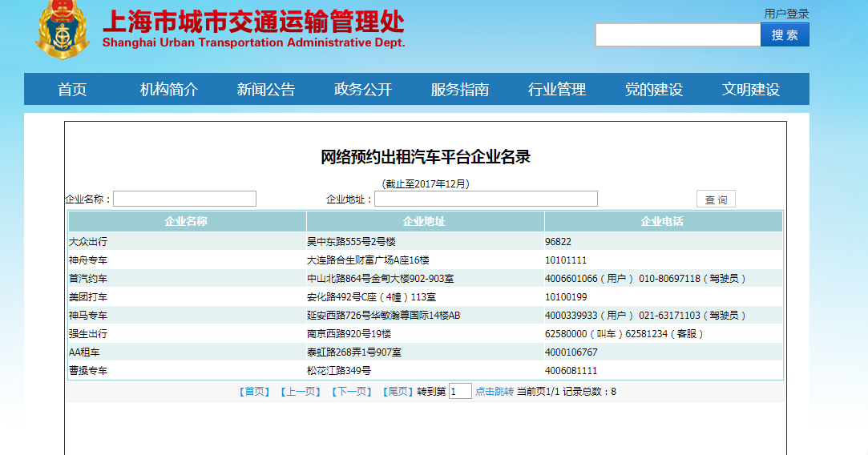868x455 pixels.
Task: Click address 中山北路864号金甸大楼902-903室
Action: 381,279
